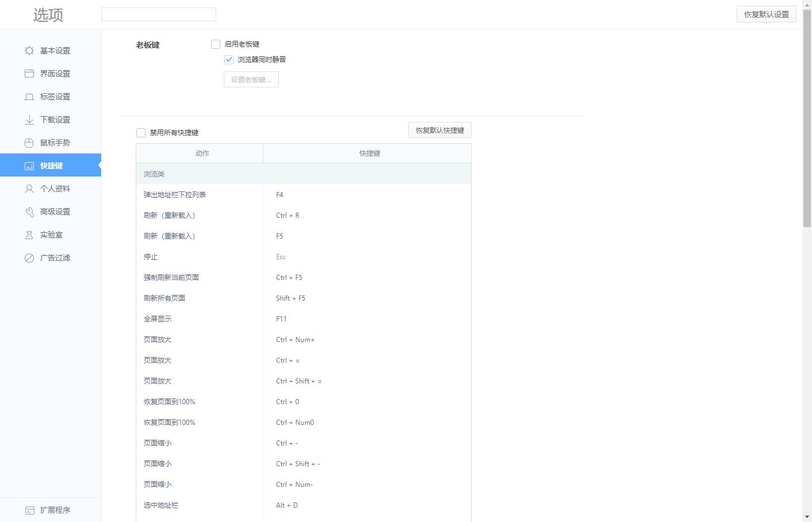Enable the 启用老板键 boss key checkbox
Viewport: 812px width, 522px height.
[215, 44]
